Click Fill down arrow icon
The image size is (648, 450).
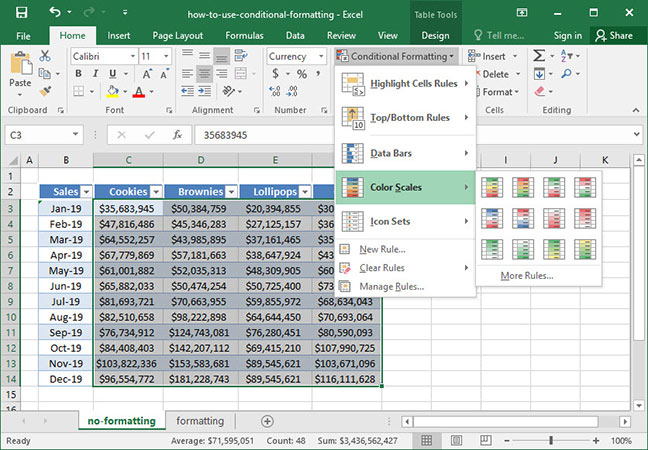[539, 74]
